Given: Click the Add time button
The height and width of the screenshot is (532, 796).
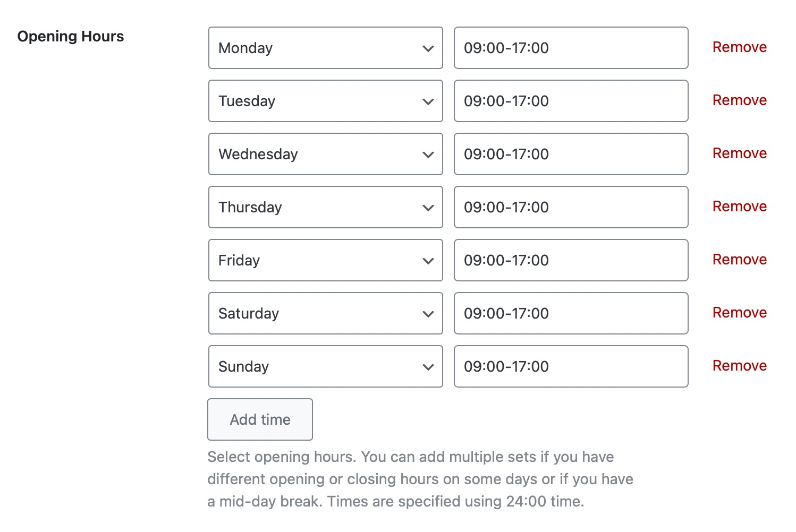Looking at the screenshot, I should coord(260,419).
